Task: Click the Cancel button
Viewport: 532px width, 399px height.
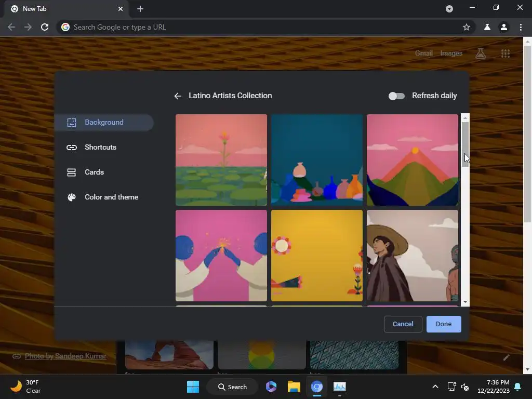Action: [403, 324]
